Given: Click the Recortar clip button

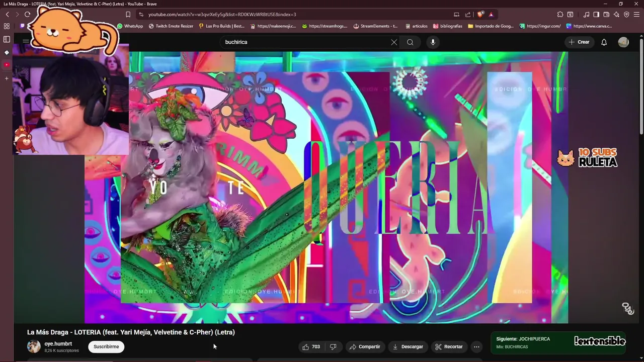Looking at the screenshot, I should point(449,346).
